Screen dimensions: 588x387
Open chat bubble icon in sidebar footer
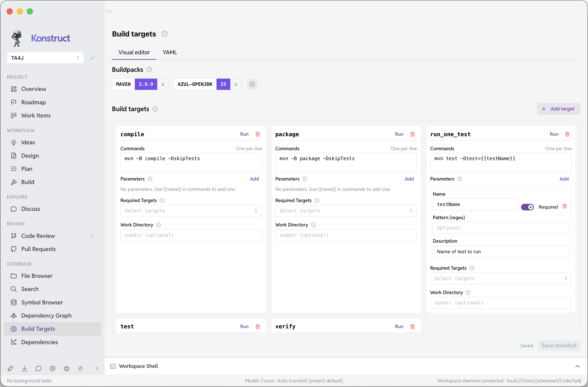tap(38, 369)
